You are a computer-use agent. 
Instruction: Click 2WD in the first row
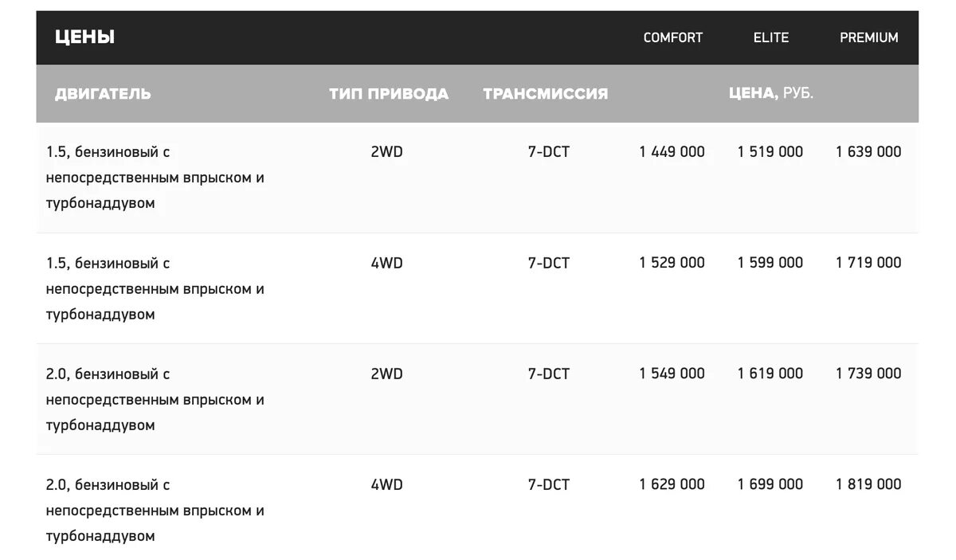(x=387, y=151)
